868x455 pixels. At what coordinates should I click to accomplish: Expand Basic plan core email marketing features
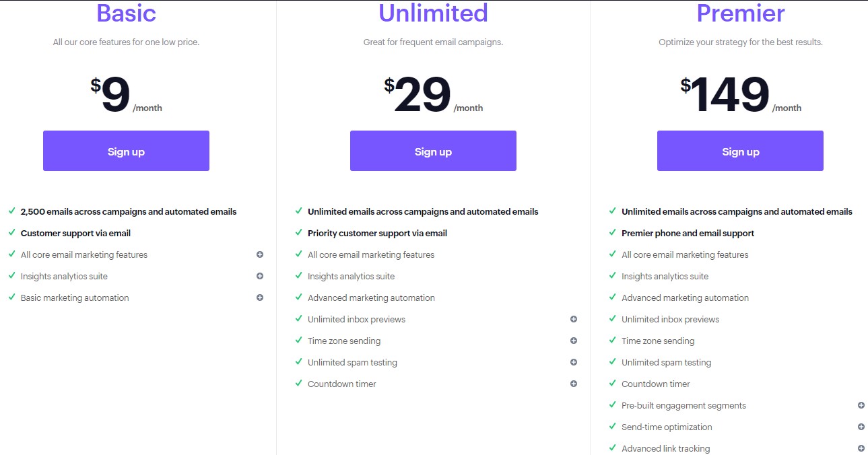[260, 254]
